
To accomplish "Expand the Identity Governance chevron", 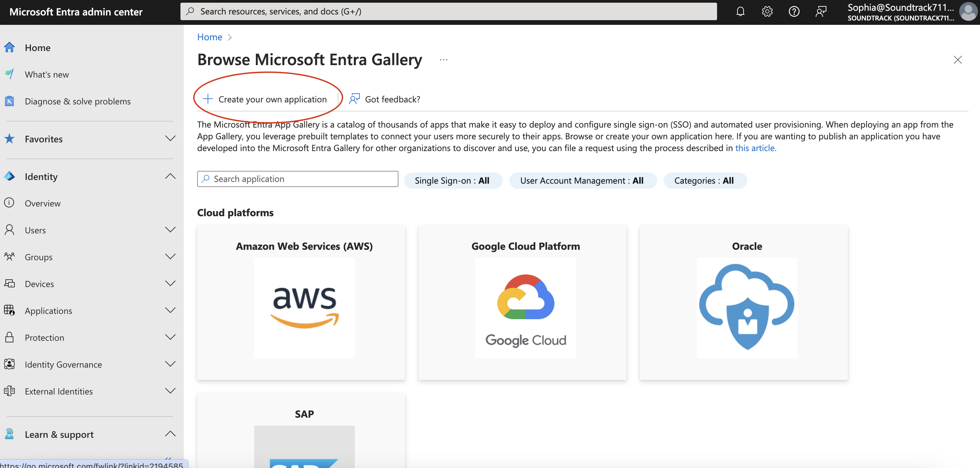I will tap(170, 364).
